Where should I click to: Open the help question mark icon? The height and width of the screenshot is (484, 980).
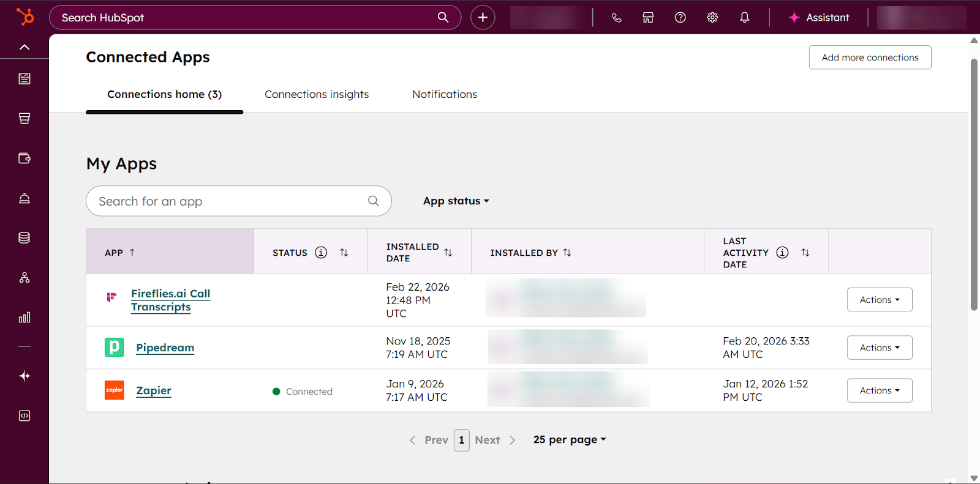pyautogui.click(x=680, y=17)
